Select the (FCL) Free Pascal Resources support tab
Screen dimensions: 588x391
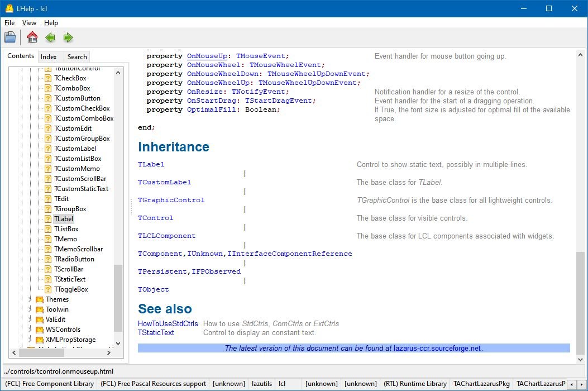pyautogui.click(x=154, y=384)
